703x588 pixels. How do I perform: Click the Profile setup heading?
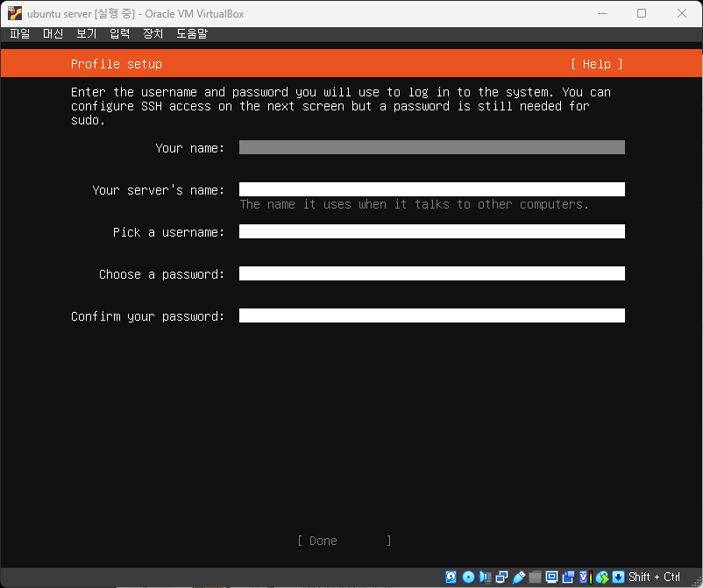116,64
